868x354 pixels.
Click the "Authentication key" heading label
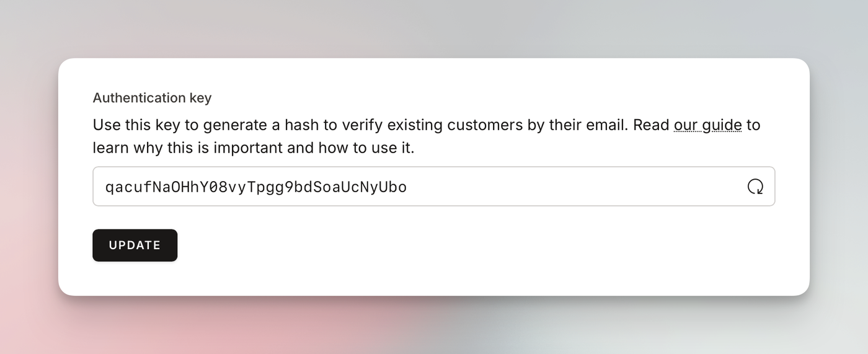tap(152, 98)
